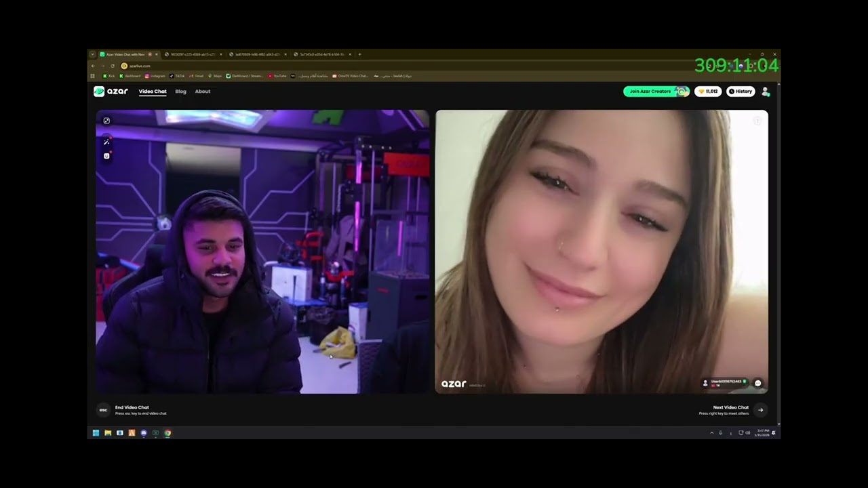This screenshot has height=488, width=868.
Task: Open the volume icon in system tray
Action: [747, 432]
